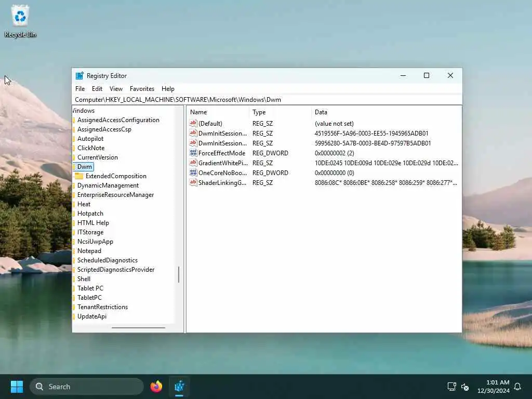
Task: Open the Recycle Bin desktop icon
Action: (20, 21)
